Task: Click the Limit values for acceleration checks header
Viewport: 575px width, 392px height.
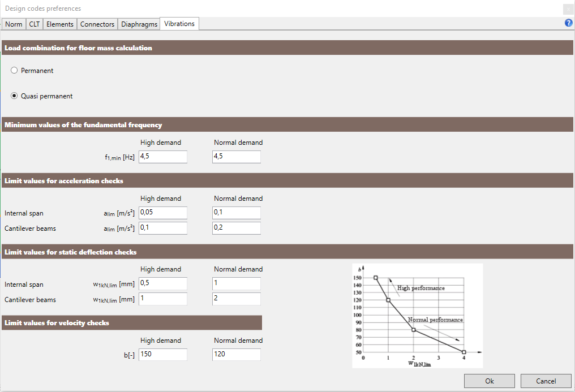Action: pos(287,180)
